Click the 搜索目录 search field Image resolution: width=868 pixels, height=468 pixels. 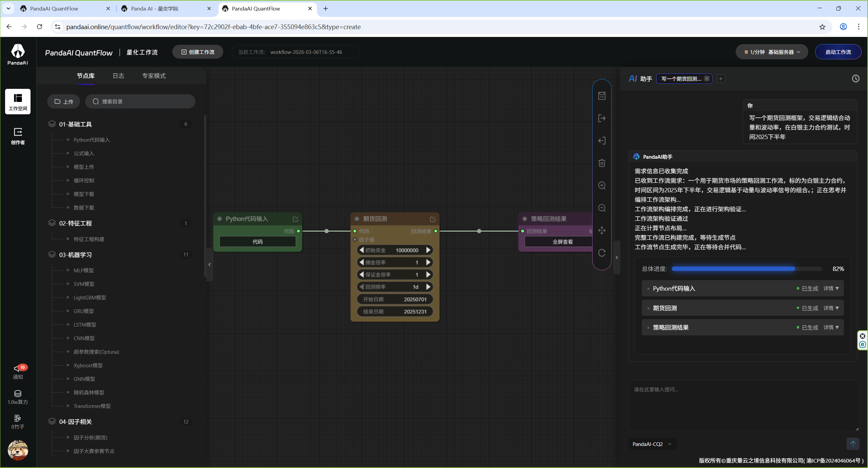(140, 101)
